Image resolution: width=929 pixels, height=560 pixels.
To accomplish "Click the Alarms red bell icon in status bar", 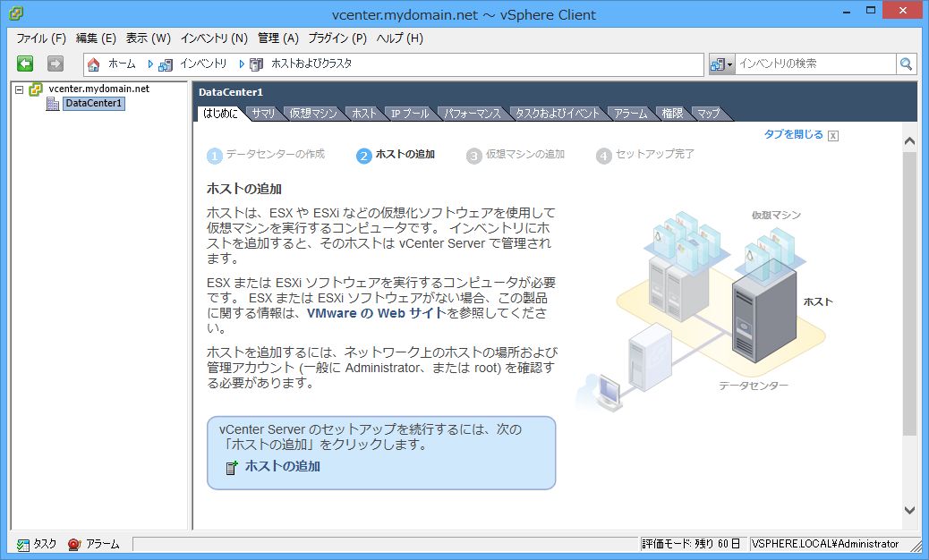I will (74, 544).
